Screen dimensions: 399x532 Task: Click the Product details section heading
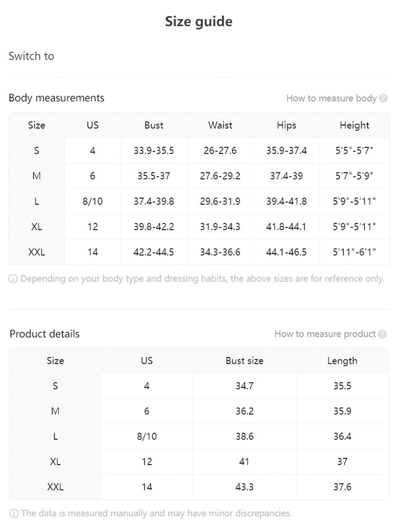click(45, 334)
